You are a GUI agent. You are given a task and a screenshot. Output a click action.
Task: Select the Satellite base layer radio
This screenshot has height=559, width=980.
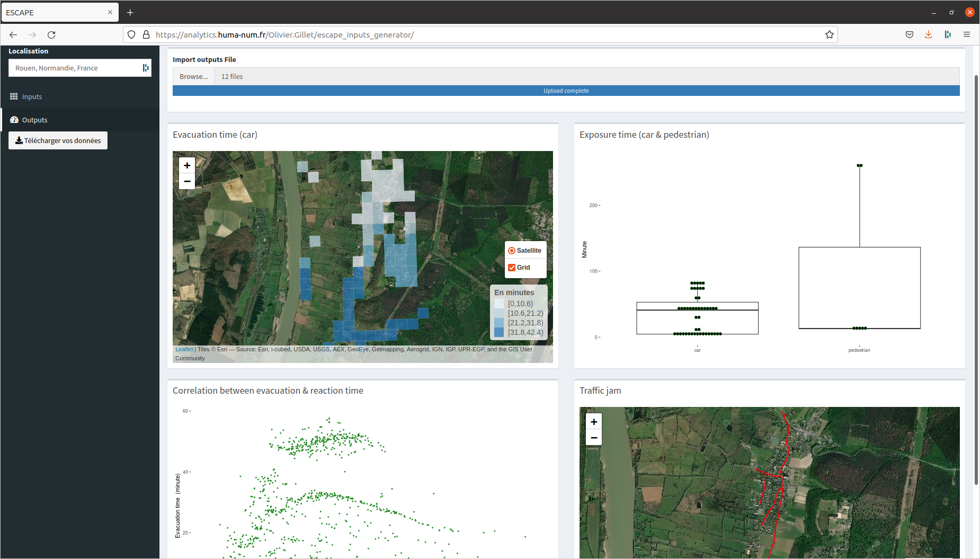(512, 251)
